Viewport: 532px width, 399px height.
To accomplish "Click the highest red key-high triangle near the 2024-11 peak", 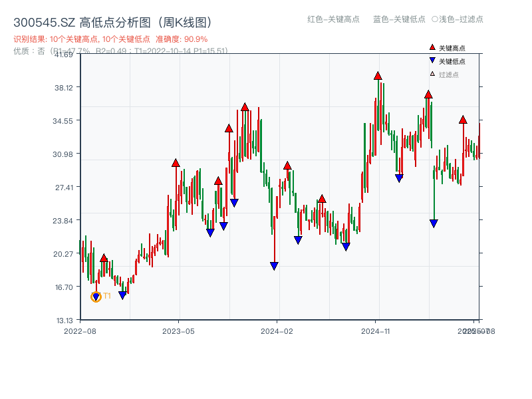I will coord(378,76).
